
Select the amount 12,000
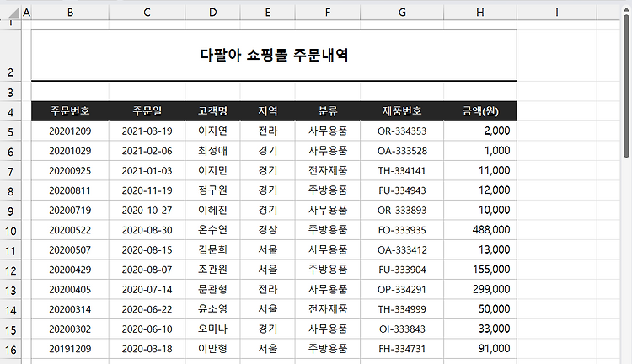480,190
